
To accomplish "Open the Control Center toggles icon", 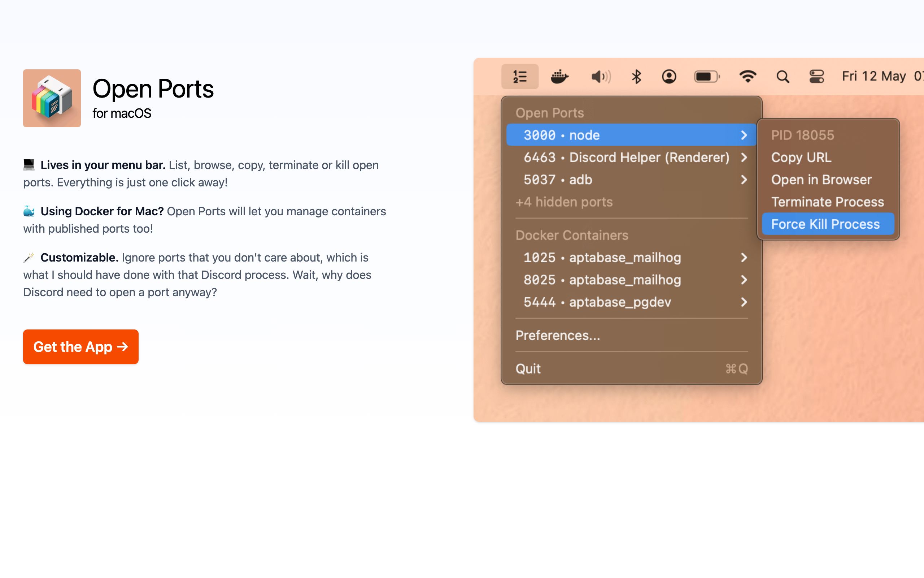I will point(817,77).
